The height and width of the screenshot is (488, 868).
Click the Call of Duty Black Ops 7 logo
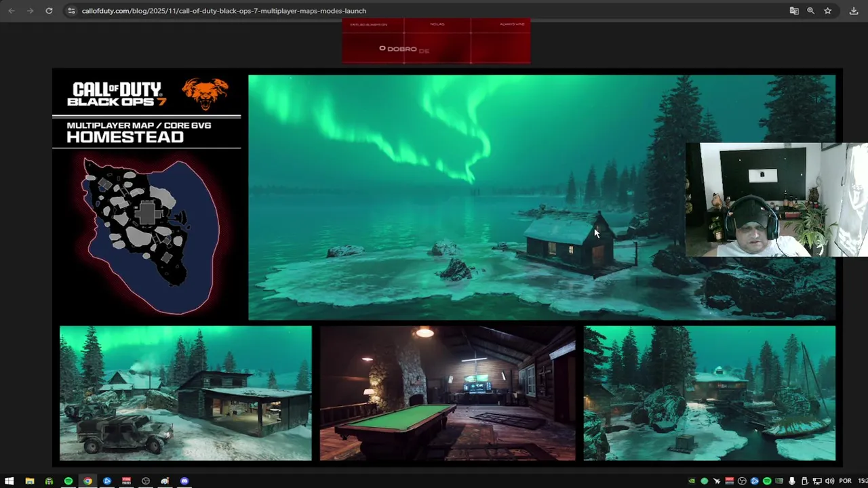[117, 94]
